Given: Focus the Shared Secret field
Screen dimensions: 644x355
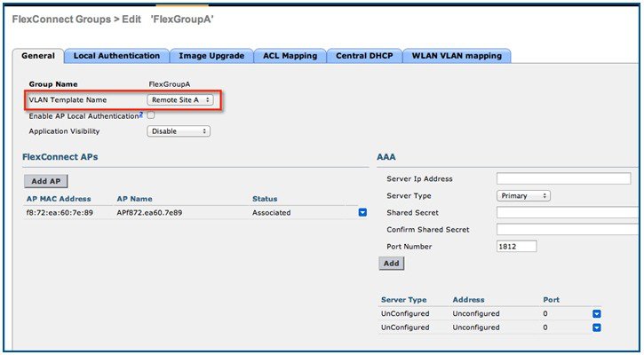Looking at the screenshot, I should pos(568,212).
